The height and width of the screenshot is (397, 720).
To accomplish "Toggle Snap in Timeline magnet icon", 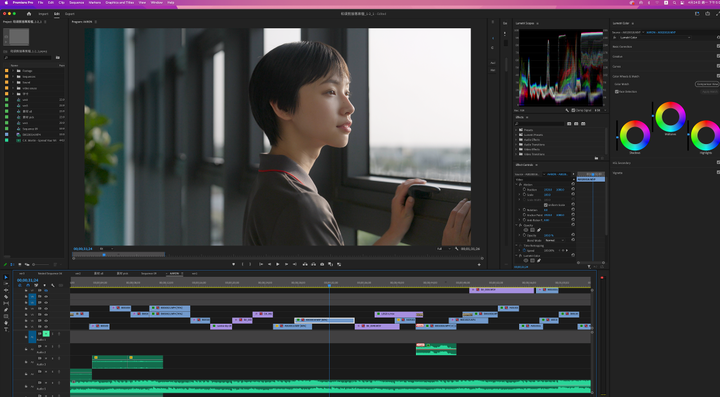I will pos(28,285).
